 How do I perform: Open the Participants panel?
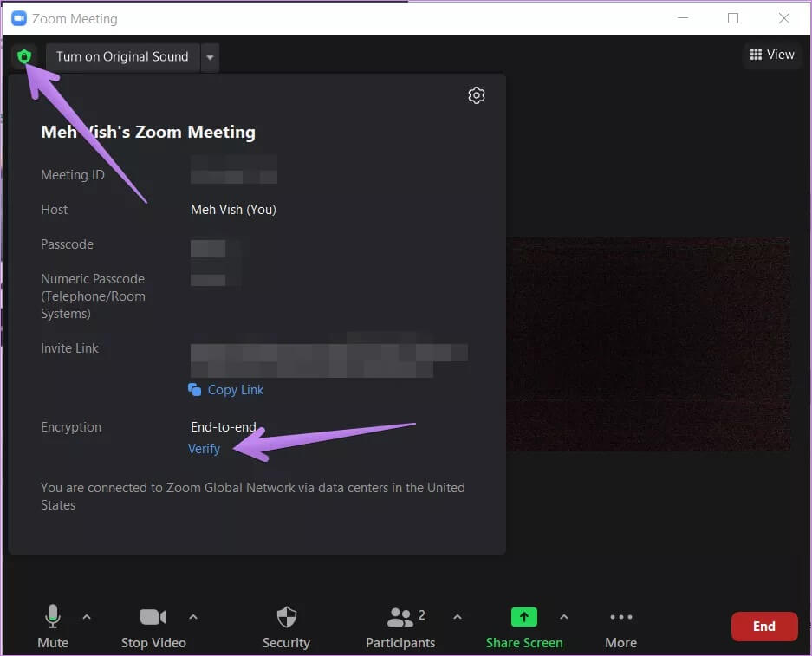pos(400,627)
